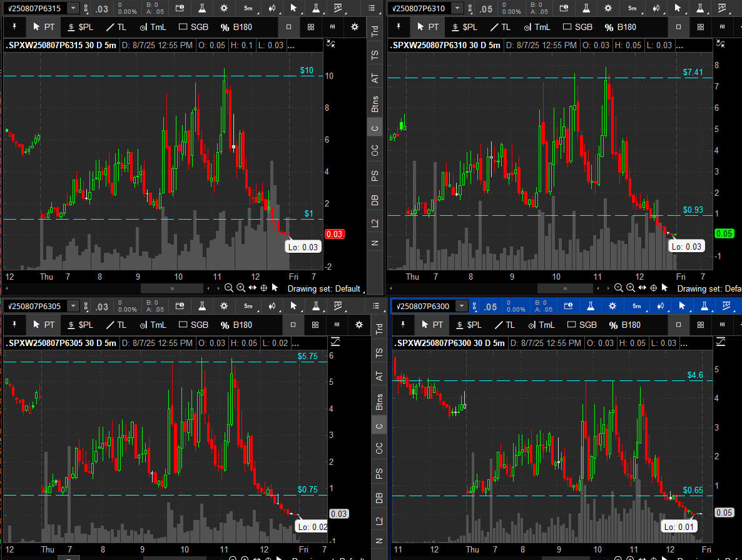Open the P6315 symbol dropdown arrow

[x=73, y=8]
